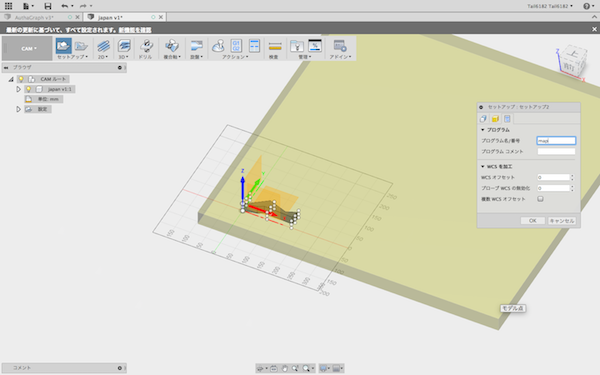The height and width of the screenshot is (375, 600).
Task: Expand the japan v1:1 tree node
Action: tap(18, 89)
